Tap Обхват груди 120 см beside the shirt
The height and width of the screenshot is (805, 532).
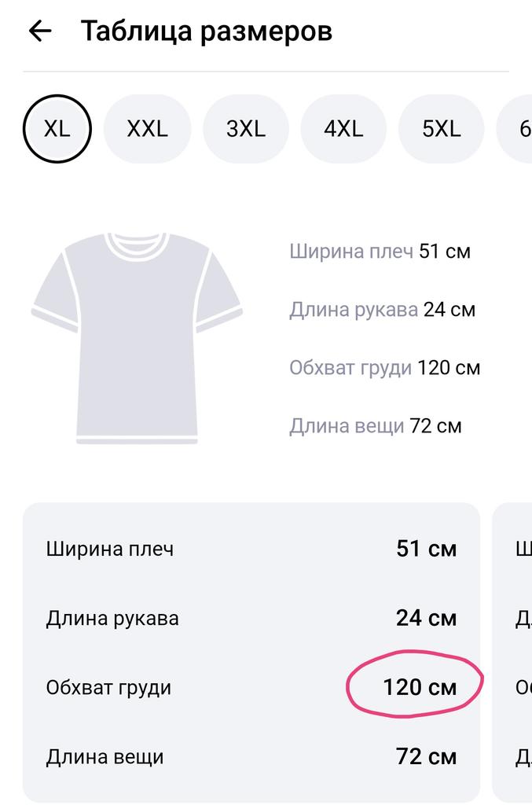pos(384,368)
